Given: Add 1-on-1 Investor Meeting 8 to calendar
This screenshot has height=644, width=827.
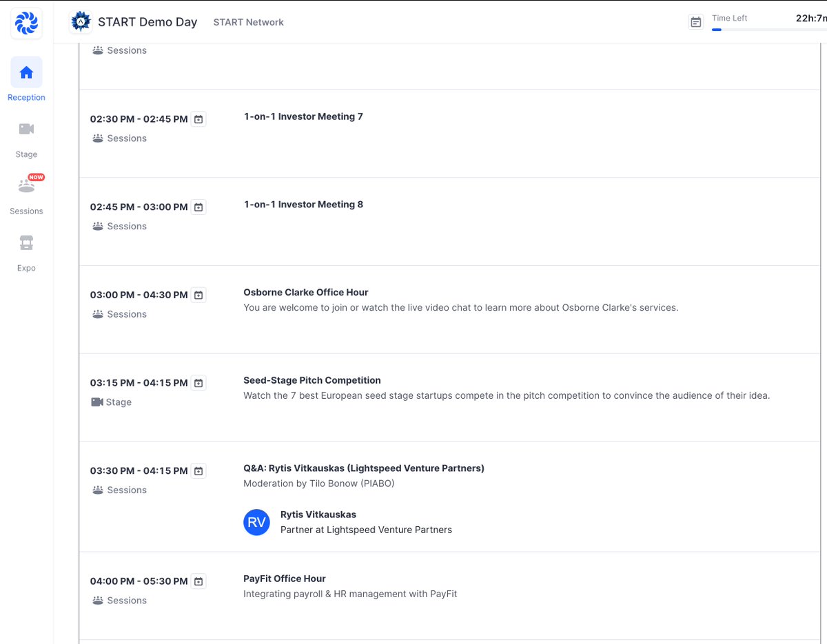Looking at the screenshot, I should (x=198, y=207).
